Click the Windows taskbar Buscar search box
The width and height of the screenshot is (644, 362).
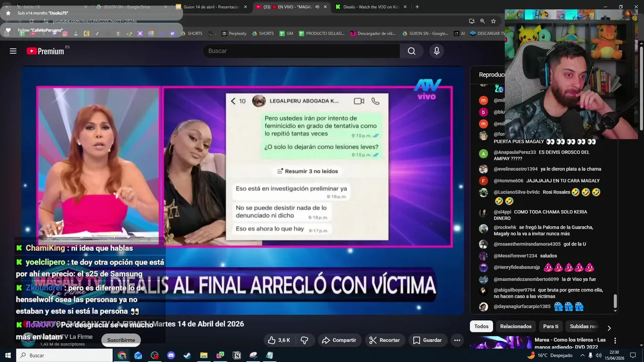(64, 355)
